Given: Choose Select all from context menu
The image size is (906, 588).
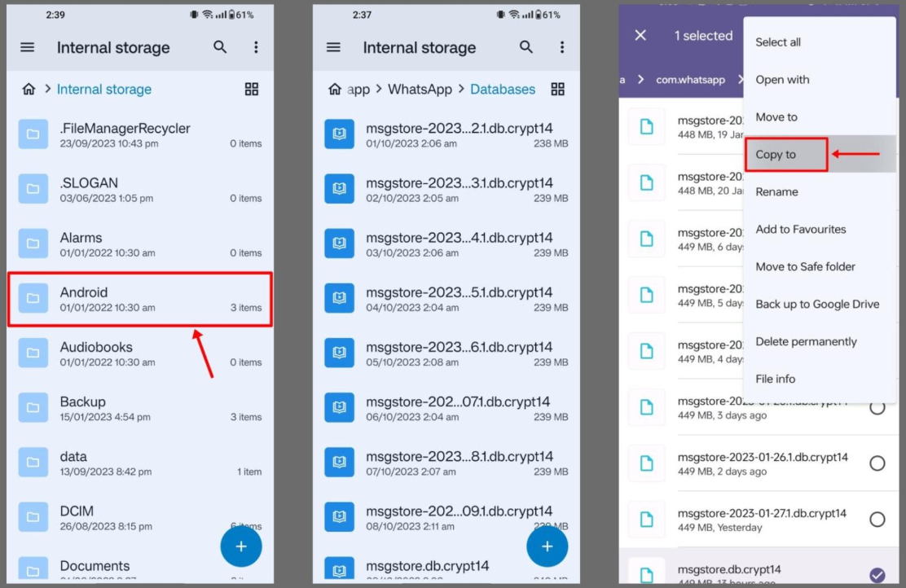Looking at the screenshot, I should coord(820,42).
